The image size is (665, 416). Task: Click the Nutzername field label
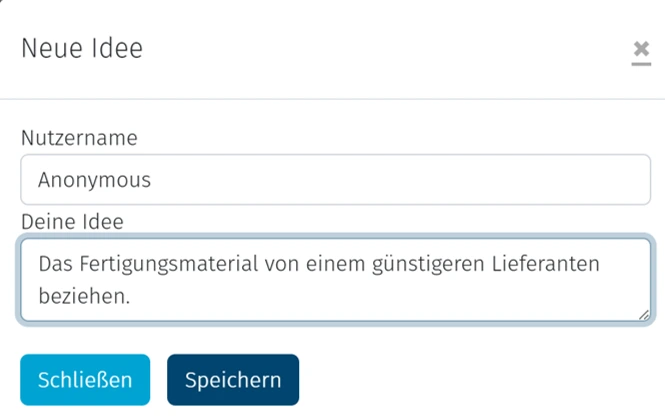click(79, 138)
